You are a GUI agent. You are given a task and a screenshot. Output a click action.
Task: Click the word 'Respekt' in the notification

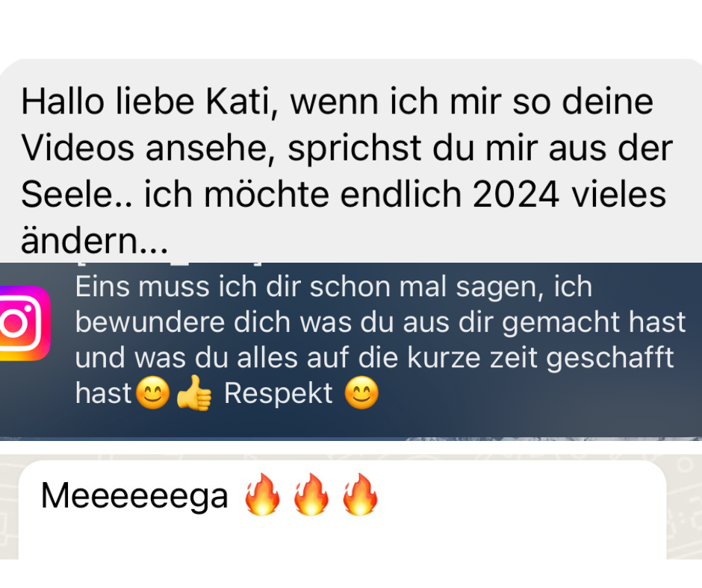[x=278, y=394]
